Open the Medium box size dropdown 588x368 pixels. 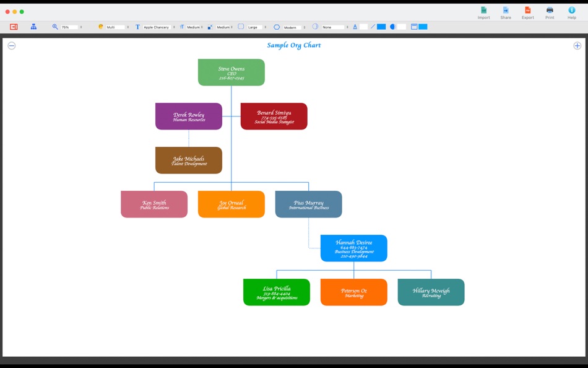[x=224, y=27]
